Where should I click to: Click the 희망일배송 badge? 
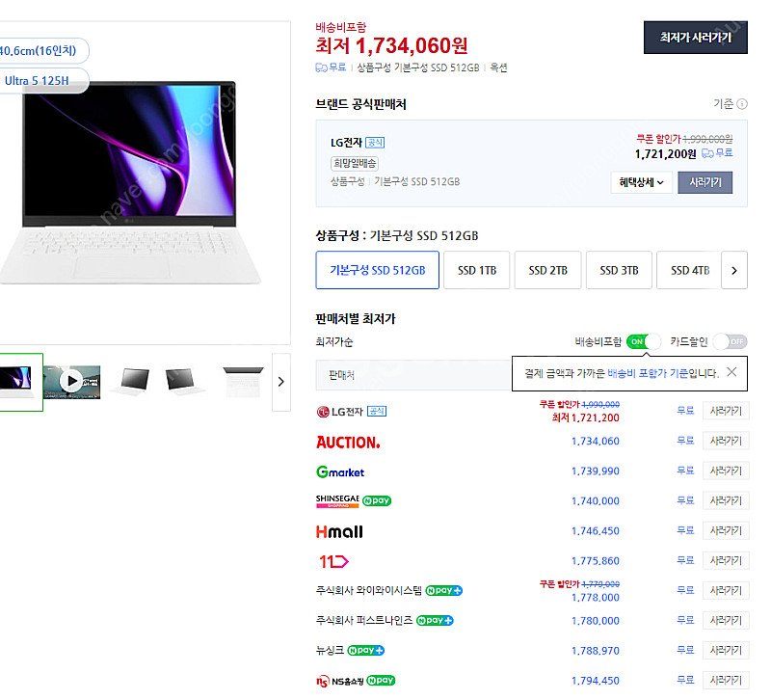(355, 163)
